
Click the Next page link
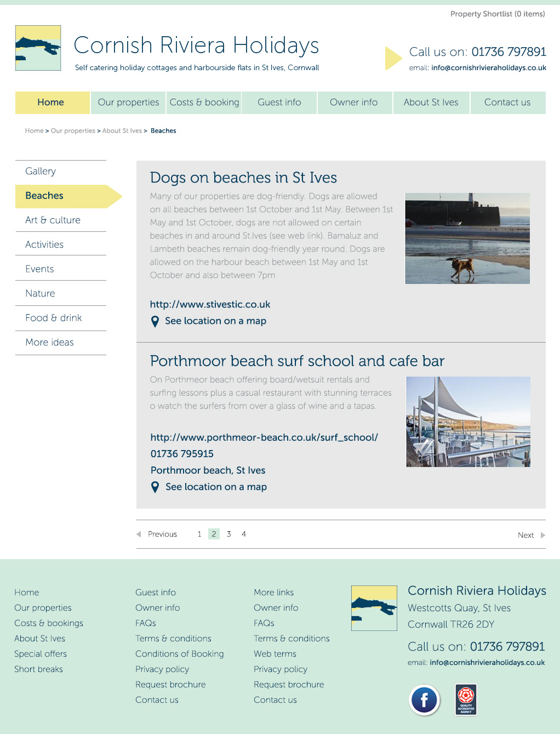tap(525, 535)
